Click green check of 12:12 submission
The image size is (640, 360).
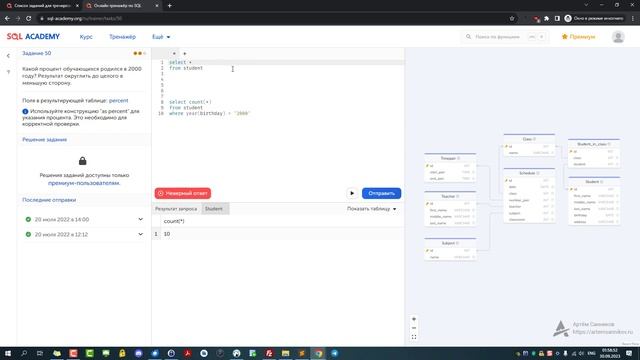(28, 234)
